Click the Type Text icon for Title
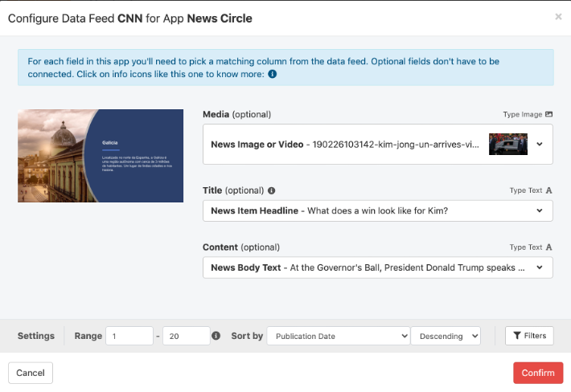571x392 pixels. (548, 190)
